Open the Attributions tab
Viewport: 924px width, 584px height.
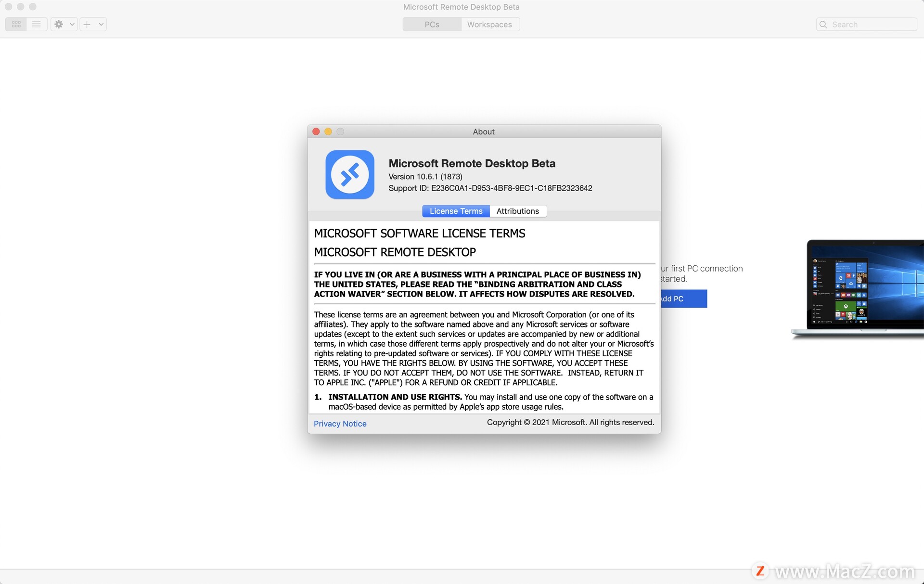[x=518, y=211]
